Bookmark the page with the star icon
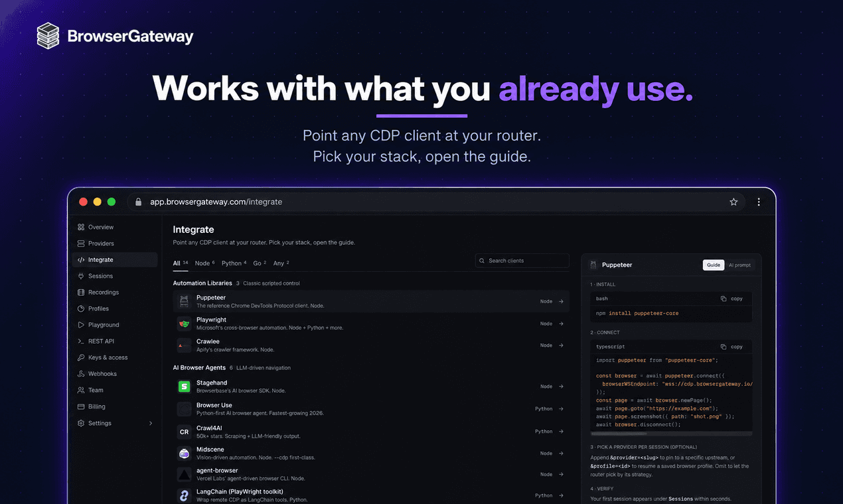This screenshot has height=504, width=843. [x=733, y=202]
